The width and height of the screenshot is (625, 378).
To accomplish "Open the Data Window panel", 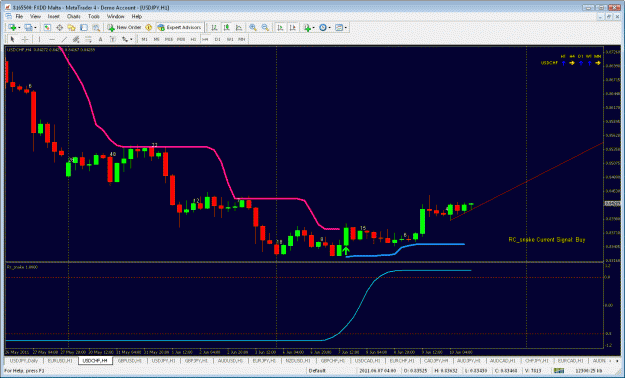I will pyautogui.click(x=59, y=28).
